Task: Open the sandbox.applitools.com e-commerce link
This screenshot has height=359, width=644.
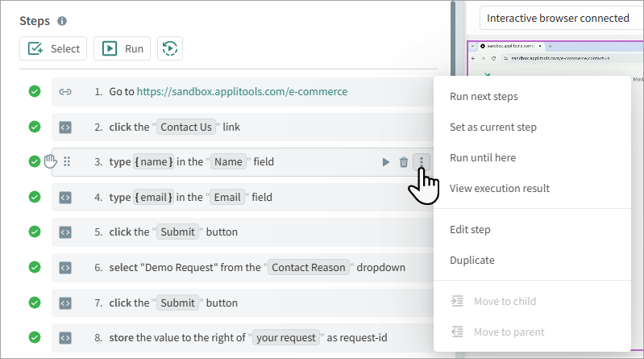Action: [242, 92]
